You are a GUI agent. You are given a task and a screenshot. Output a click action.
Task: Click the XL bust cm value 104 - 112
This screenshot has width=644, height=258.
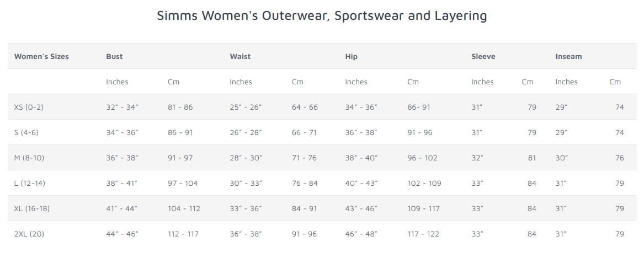coord(184,209)
